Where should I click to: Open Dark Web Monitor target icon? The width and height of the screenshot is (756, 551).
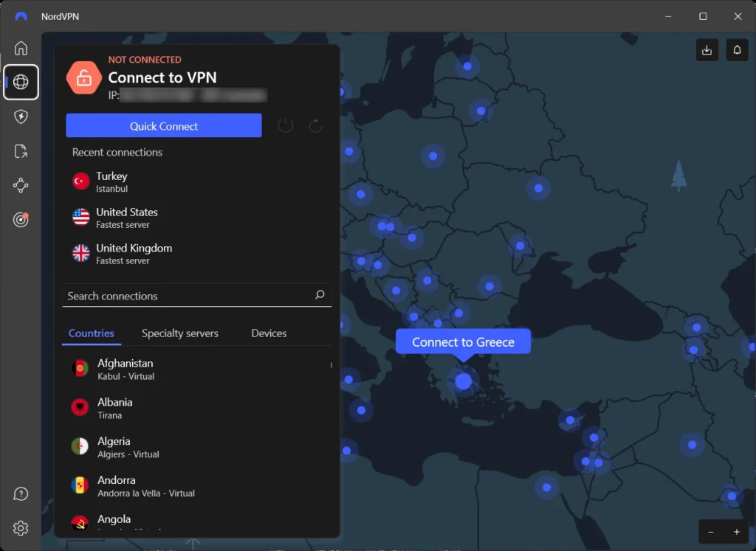pos(21,220)
